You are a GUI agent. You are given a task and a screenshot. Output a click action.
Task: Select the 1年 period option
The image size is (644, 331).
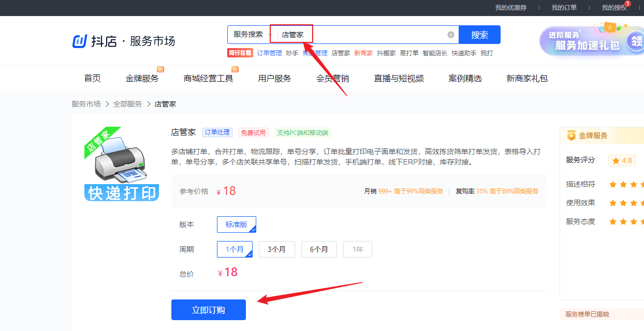[x=358, y=249]
